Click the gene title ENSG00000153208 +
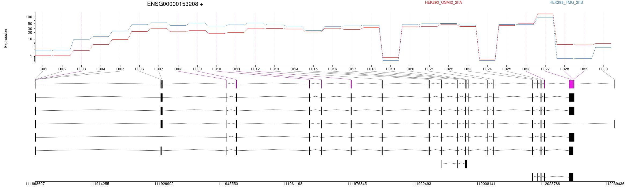The width and height of the screenshot is (644, 188). [x=175, y=4]
